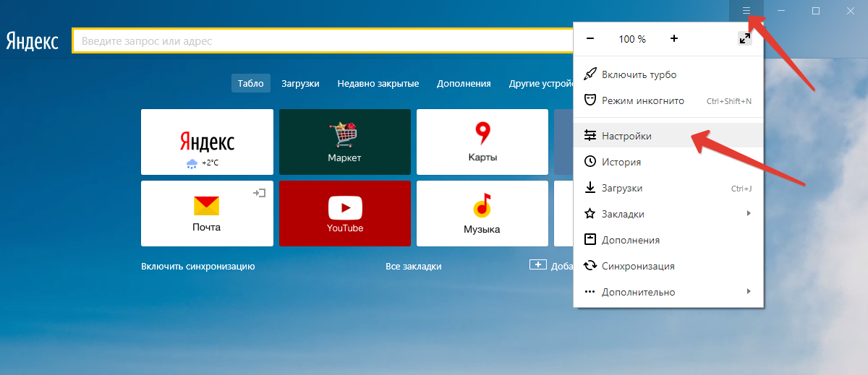Decrease zoom with the minus button
Image resolution: width=868 pixels, height=375 pixels.
pos(590,39)
